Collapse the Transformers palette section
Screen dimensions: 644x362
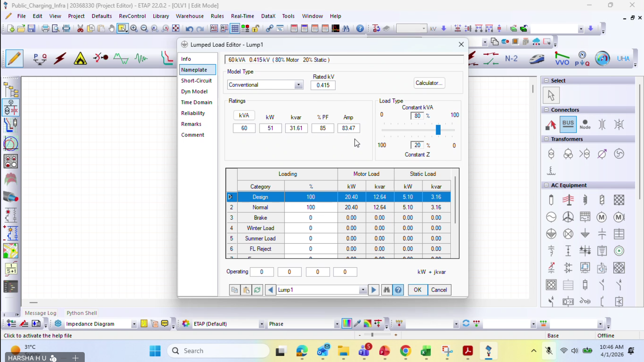(546, 139)
